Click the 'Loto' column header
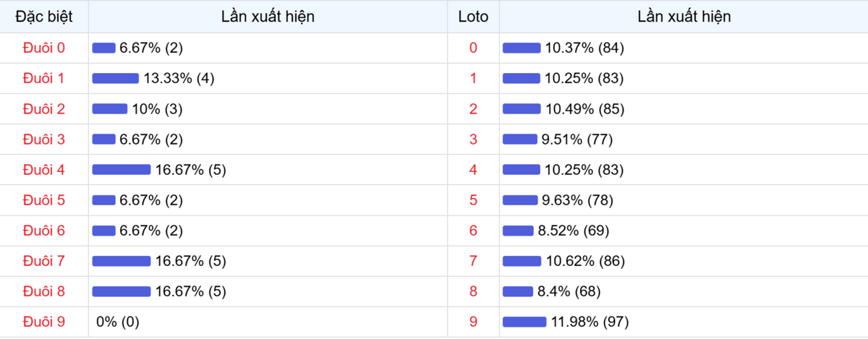The image size is (868, 339). click(473, 17)
